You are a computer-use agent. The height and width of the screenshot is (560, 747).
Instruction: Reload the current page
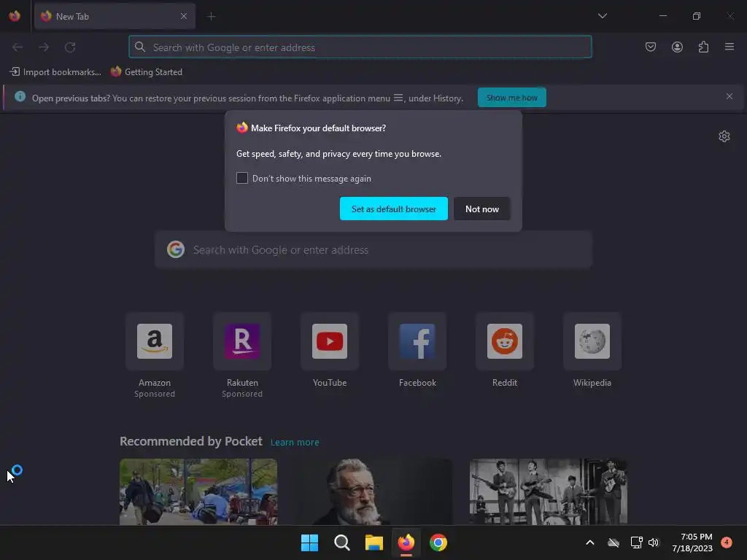coord(70,47)
